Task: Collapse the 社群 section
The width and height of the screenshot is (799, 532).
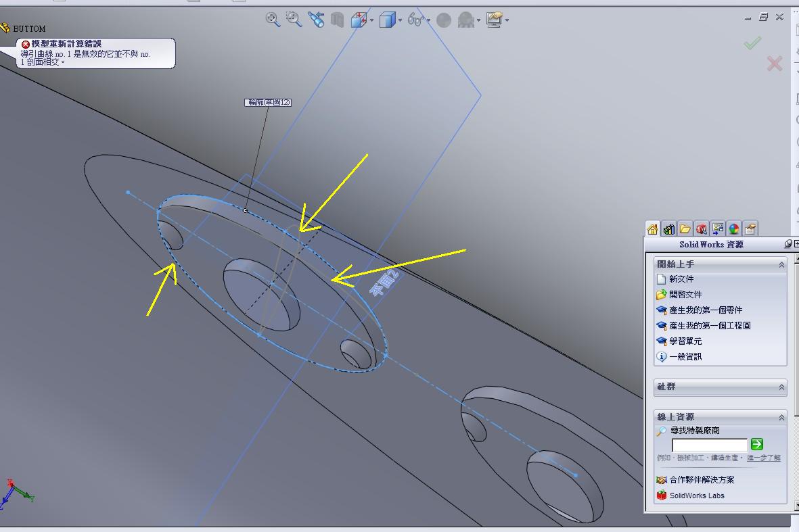Action: point(781,387)
